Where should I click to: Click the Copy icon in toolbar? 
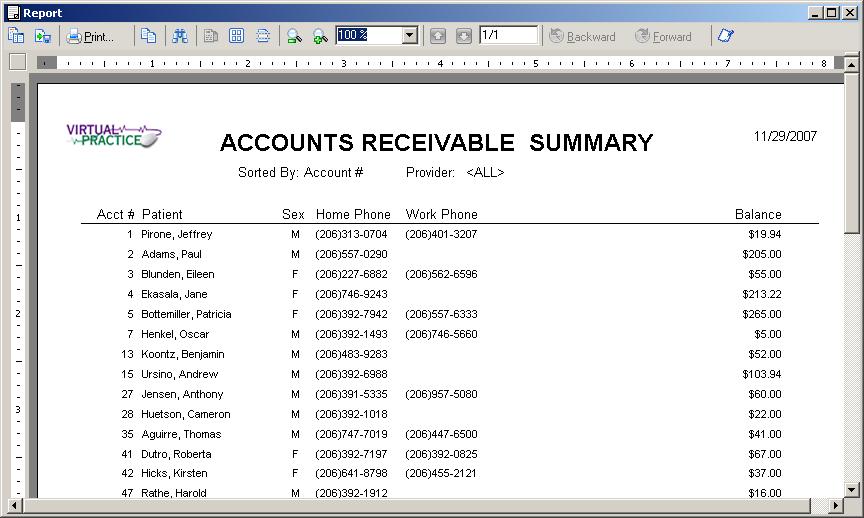148,36
